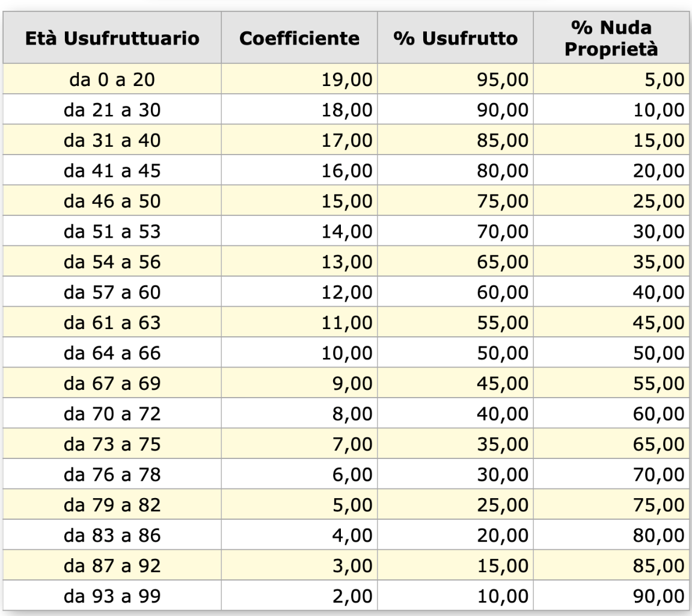Select the 'da 0 a 20' age cell
Image resolution: width=692 pixels, height=616 pixels.
[x=112, y=79]
